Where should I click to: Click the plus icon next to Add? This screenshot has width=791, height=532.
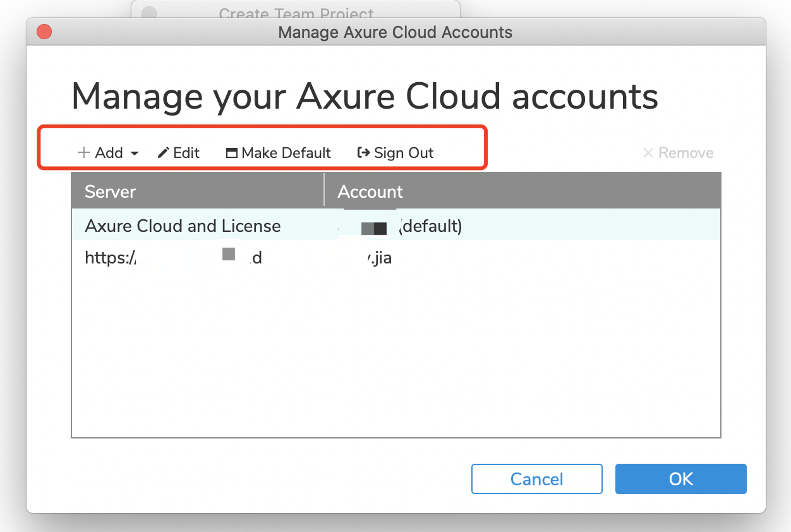point(83,153)
